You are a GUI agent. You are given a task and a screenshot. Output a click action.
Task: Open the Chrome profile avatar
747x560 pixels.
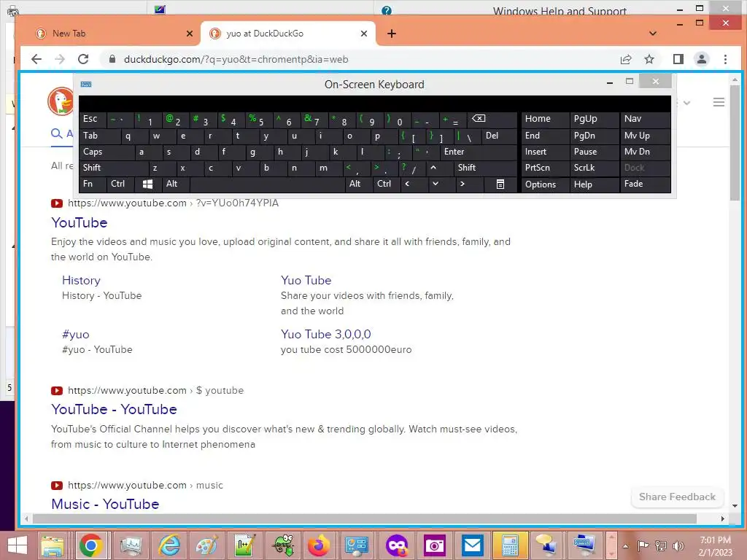701,59
